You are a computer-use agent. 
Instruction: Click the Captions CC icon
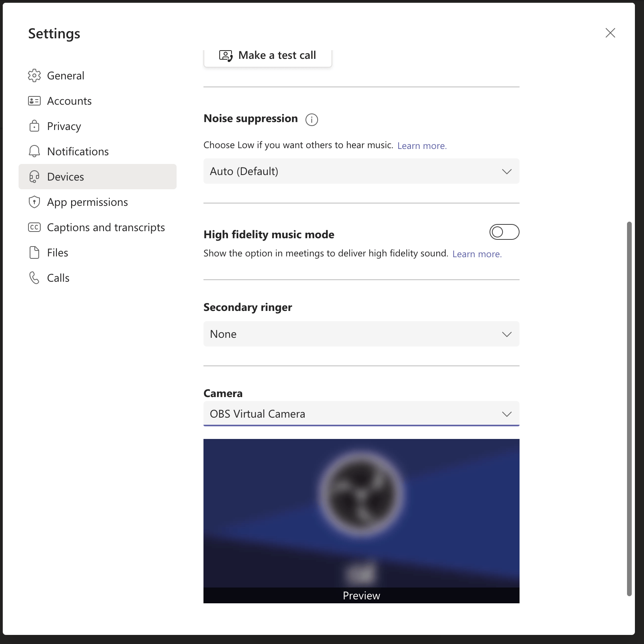(34, 227)
